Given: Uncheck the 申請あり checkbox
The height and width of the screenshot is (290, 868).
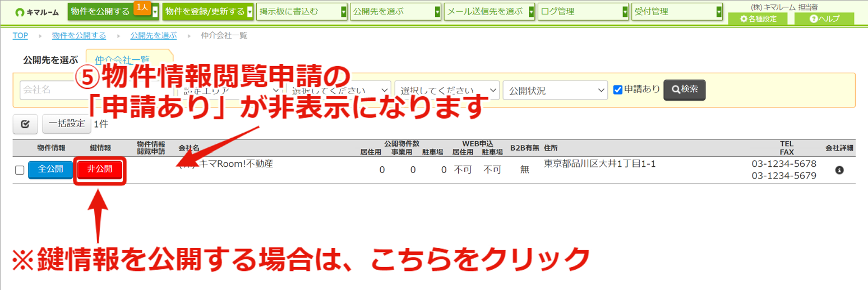Looking at the screenshot, I should (618, 90).
